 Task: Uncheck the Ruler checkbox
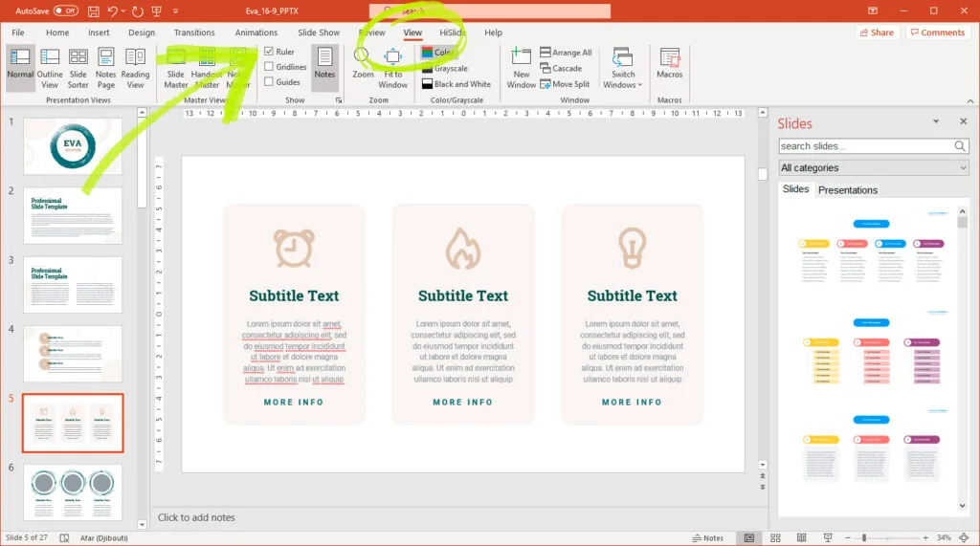269,52
